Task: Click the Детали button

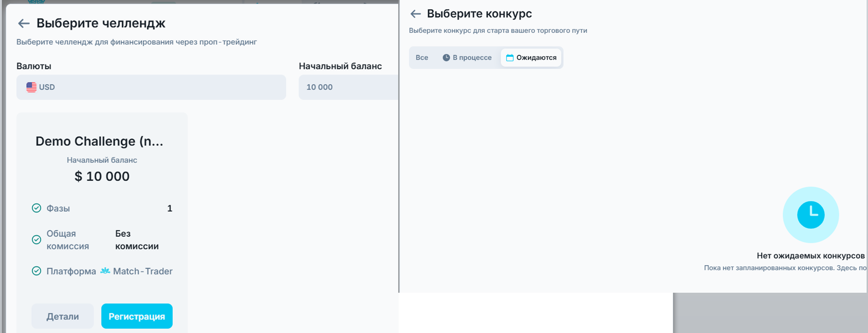Action: pos(63,316)
